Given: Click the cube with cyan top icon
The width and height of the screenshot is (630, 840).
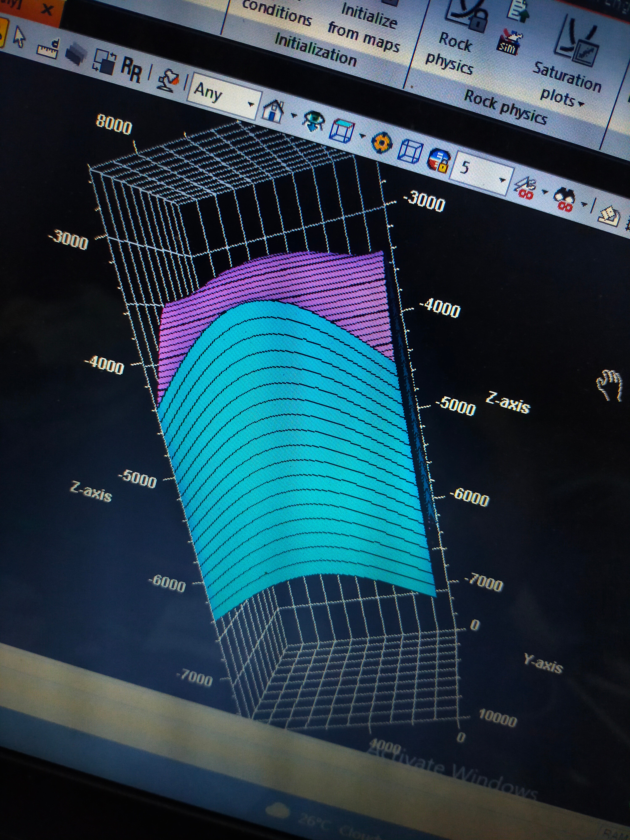Looking at the screenshot, I should pos(343,131).
